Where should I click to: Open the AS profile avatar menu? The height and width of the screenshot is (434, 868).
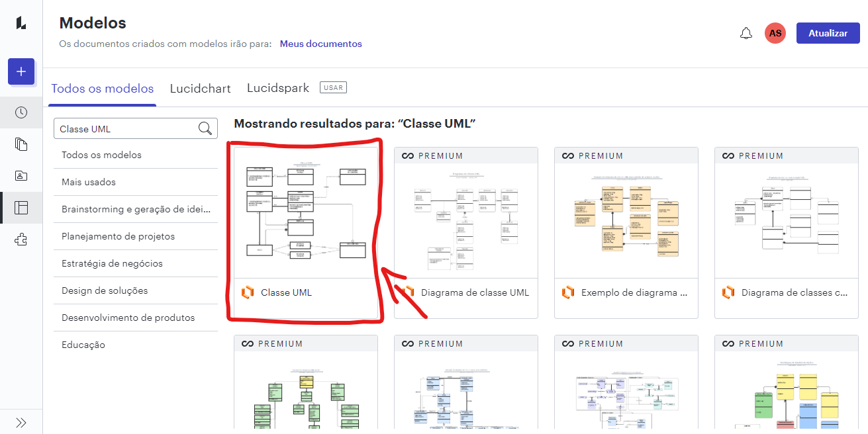click(x=775, y=32)
